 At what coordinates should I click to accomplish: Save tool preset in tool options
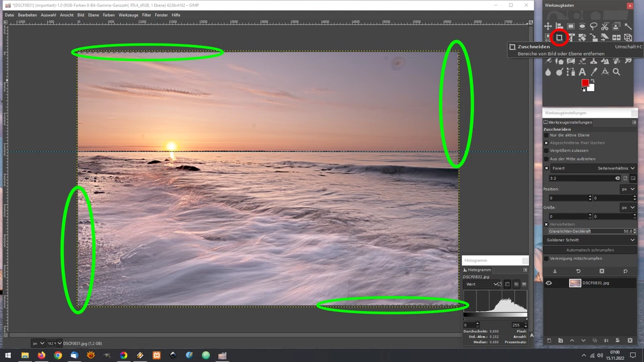click(x=555, y=271)
